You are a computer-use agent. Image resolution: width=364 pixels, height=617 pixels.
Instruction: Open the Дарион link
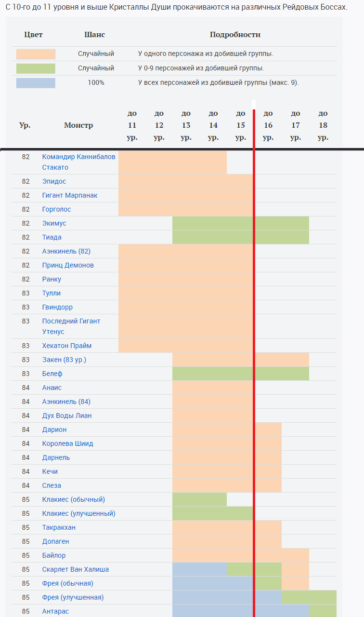pos(54,429)
